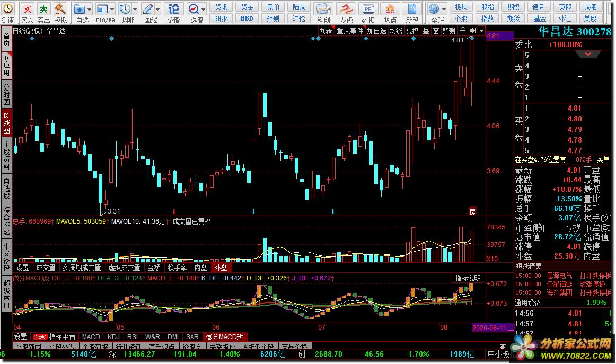616x364 pixels.
Task: Expand the 自选 dropdown arrow
Action: pos(90,8)
